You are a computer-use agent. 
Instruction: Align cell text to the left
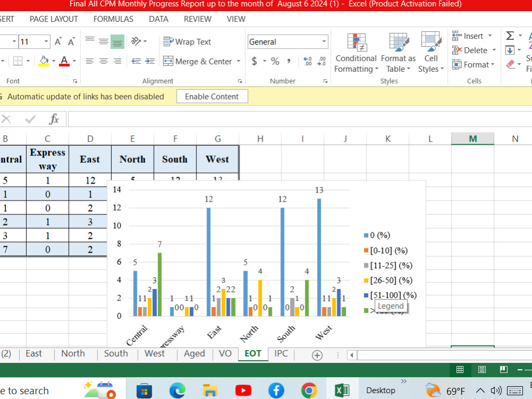click(89, 61)
